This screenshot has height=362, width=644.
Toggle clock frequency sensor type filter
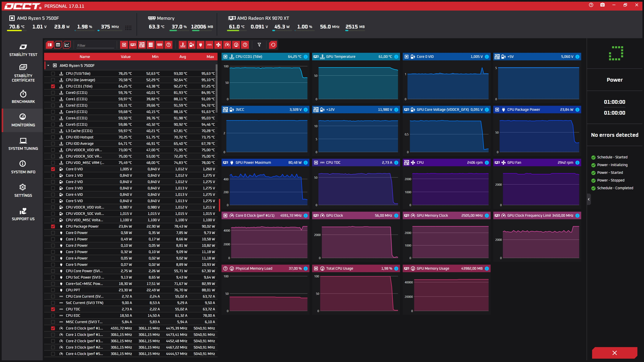click(x=227, y=45)
